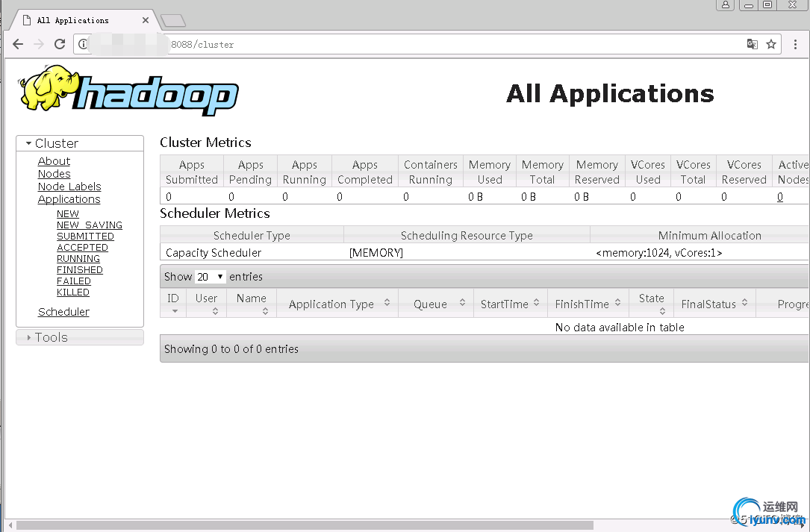Filter applications by SUBMITTED state
810x532 pixels.
pos(85,237)
